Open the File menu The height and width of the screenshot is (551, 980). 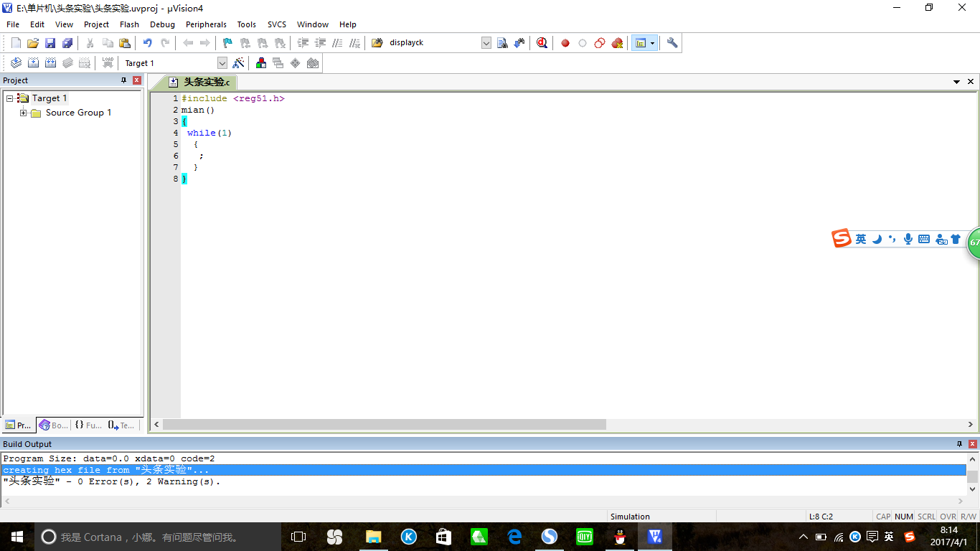point(13,24)
